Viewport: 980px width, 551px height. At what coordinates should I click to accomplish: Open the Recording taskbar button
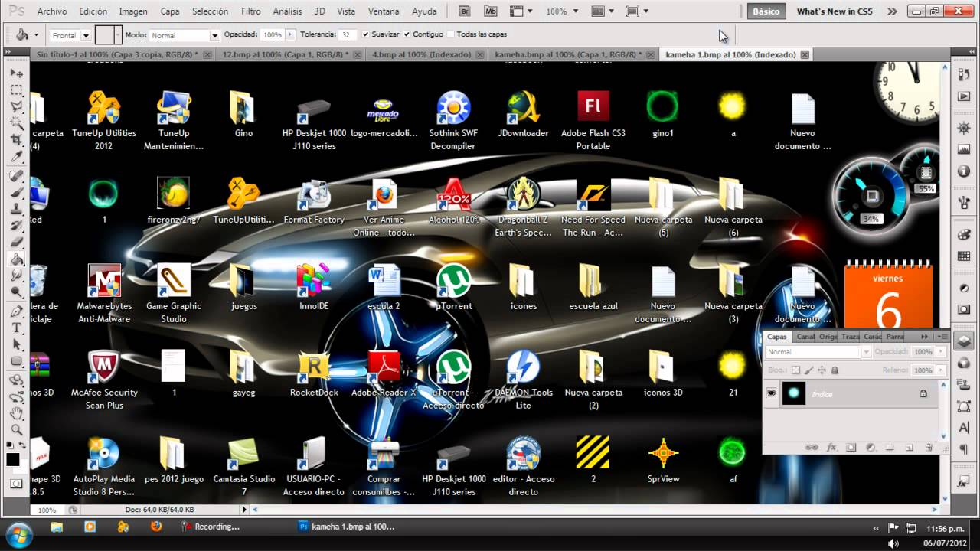coord(211,527)
